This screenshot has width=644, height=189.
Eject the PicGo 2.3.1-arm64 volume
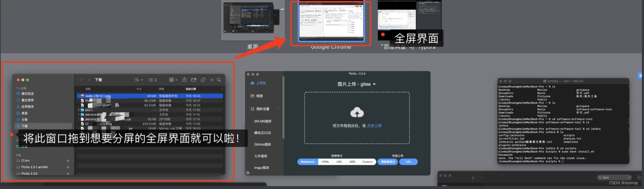pyautogui.click(x=68, y=167)
